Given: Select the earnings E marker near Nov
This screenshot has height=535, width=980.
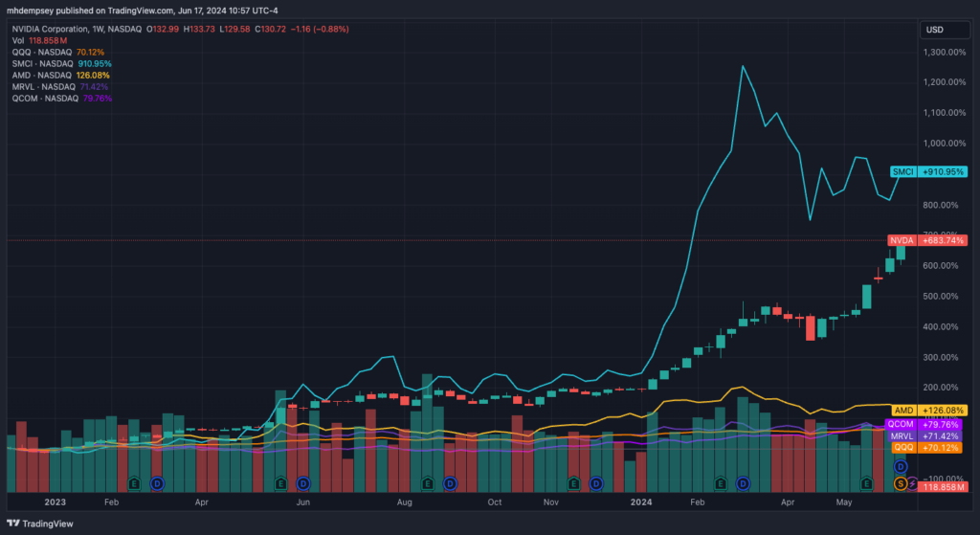Looking at the screenshot, I should [574, 483].
